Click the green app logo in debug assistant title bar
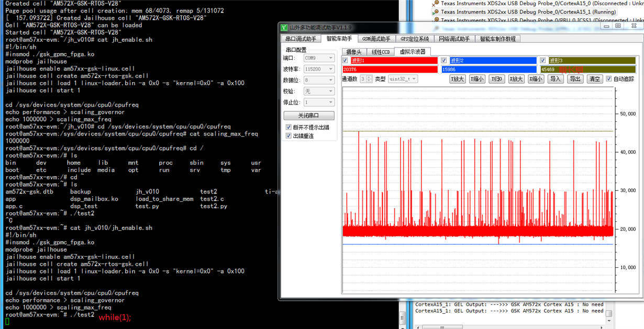Screen dimensions: 644x329 284,27
